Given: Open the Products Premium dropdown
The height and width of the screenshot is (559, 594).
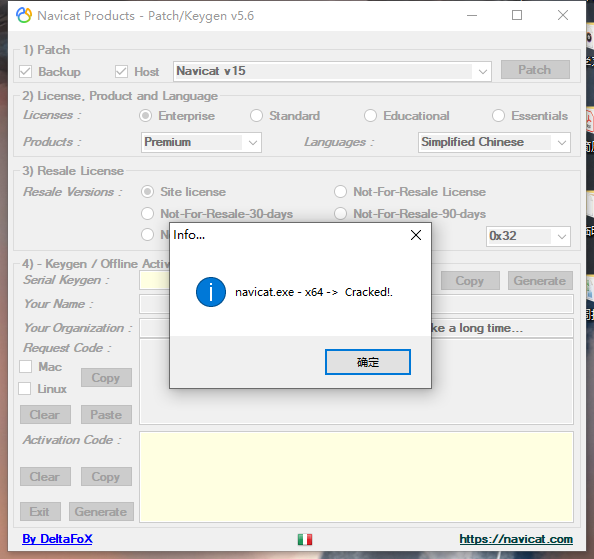Looking at the screenshot, I should click(201, 142).
